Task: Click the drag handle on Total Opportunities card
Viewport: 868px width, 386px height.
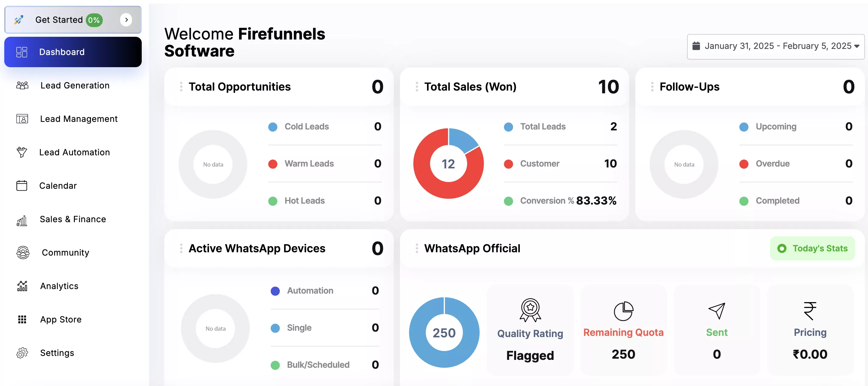Action: 181,87
